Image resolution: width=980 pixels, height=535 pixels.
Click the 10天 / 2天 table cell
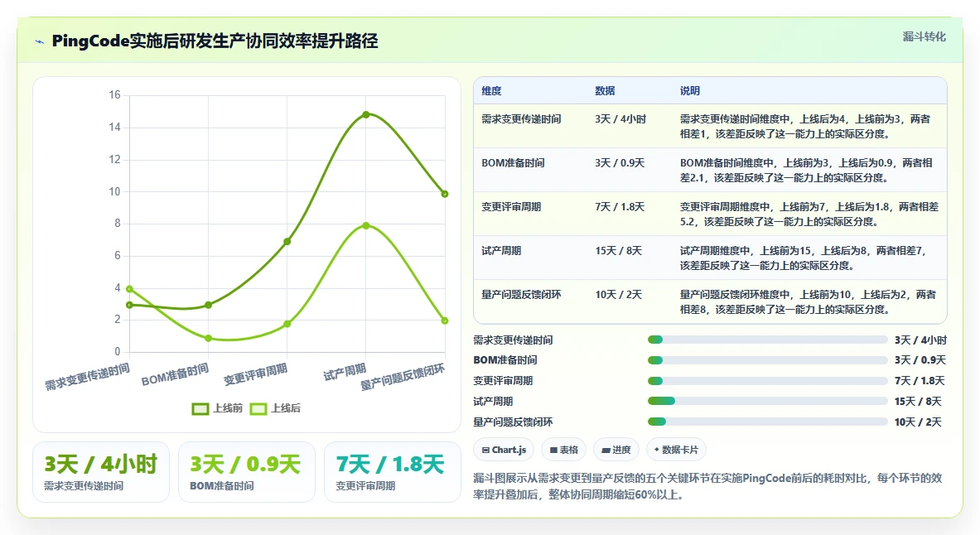[x=619, y=294]
